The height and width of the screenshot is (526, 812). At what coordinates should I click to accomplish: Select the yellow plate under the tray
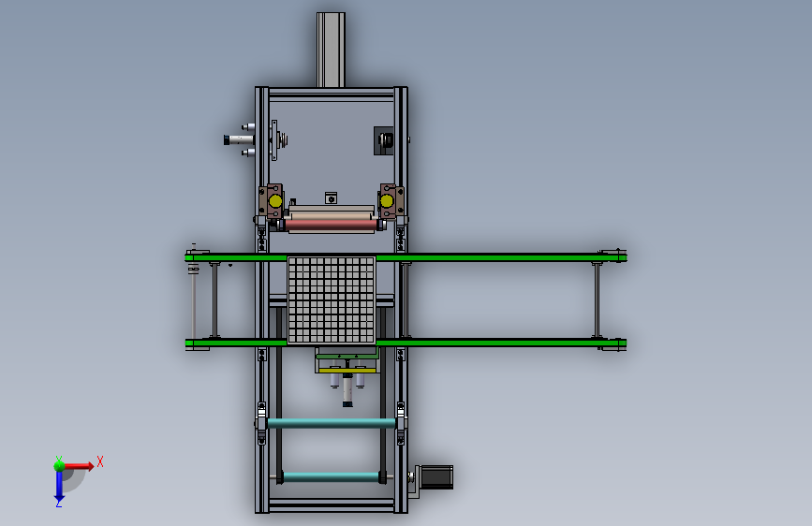click(x=347, y=371)
